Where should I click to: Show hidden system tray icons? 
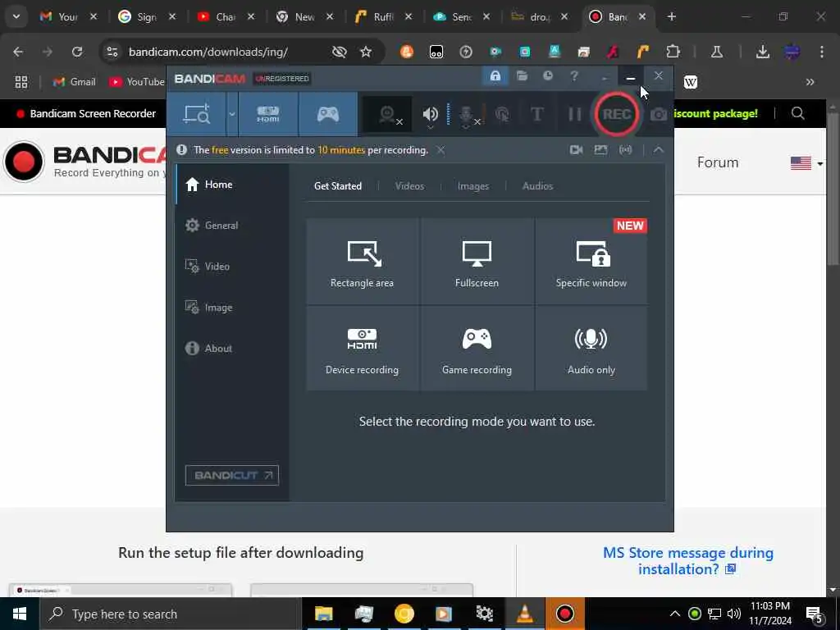pyautogui.click(x=675, y=614)
